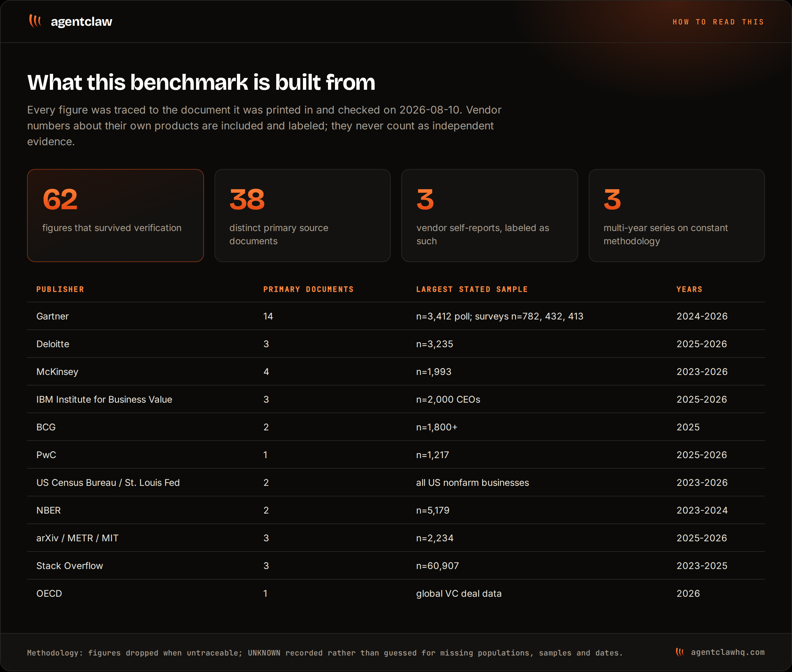Go to the agentclaw brand name in the header

tap(82, 22)
